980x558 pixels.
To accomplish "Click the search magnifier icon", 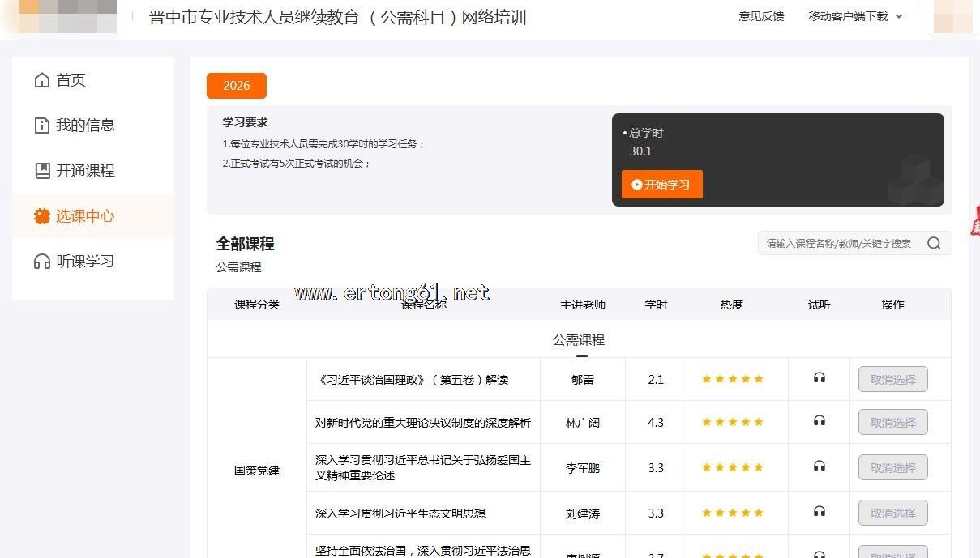I will (x=934, y=243).
